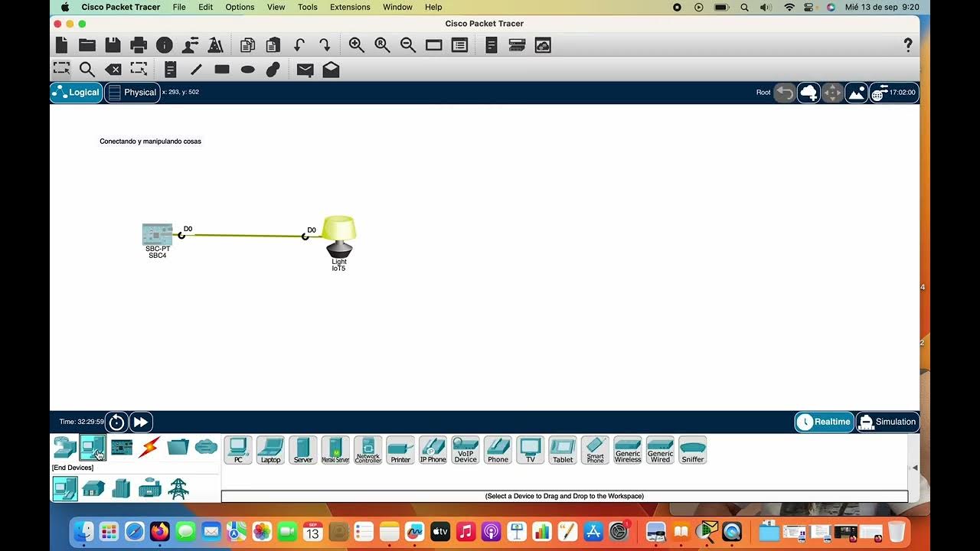
Task: Select the Delete tool
Action: point(113,70)
